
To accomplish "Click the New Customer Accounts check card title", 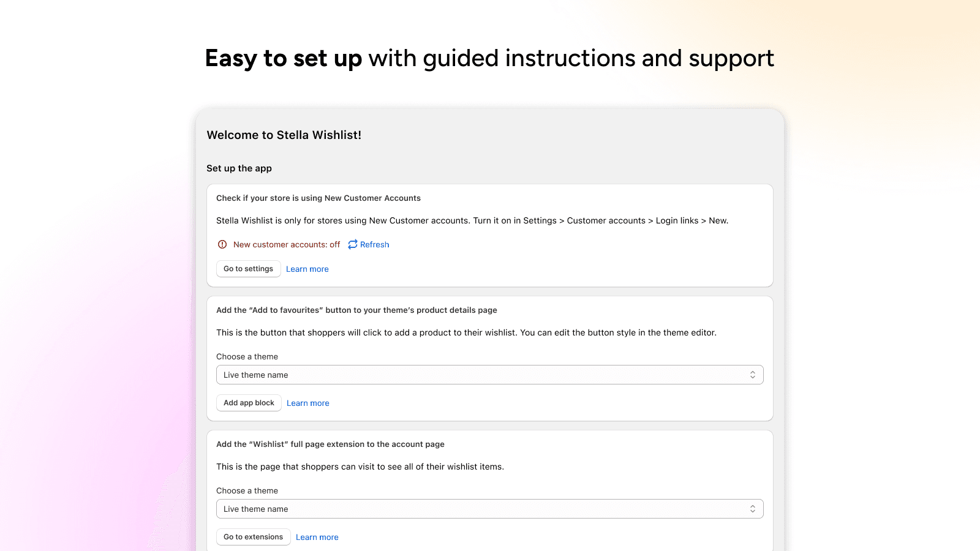I will pyautogui.click(x=318, y=198).
